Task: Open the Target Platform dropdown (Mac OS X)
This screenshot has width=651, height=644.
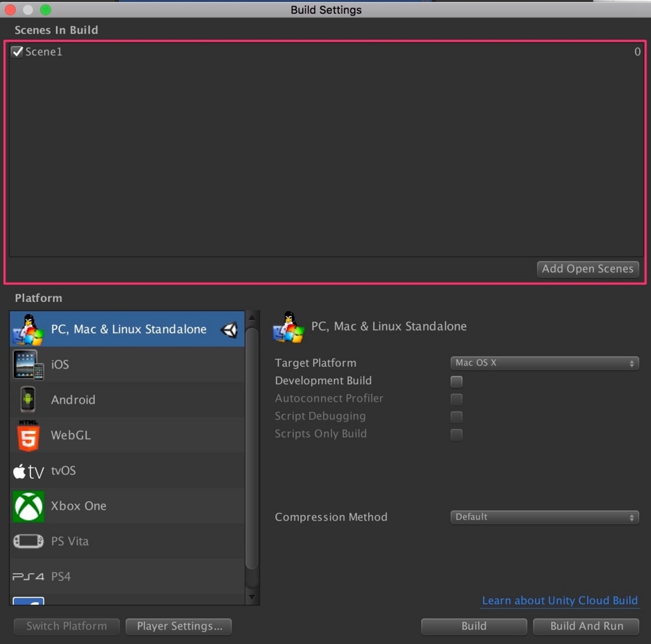Action: (x=544, y=363)
